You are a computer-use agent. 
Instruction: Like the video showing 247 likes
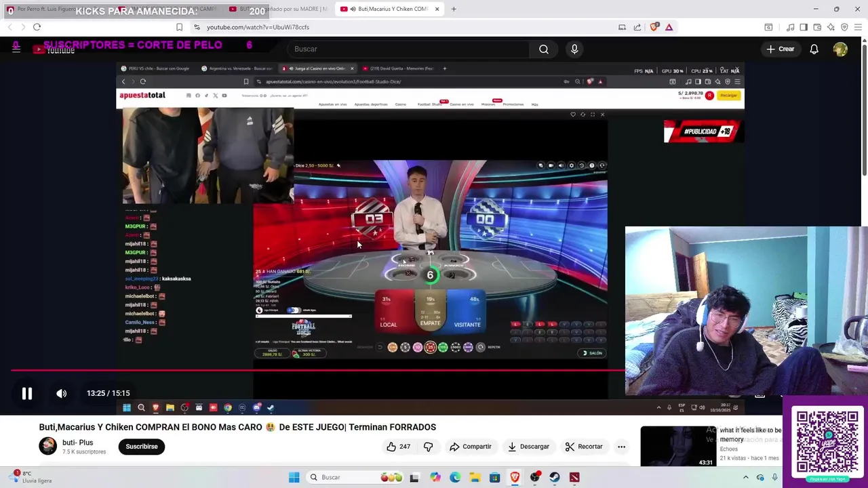click(x=398, y=447)
